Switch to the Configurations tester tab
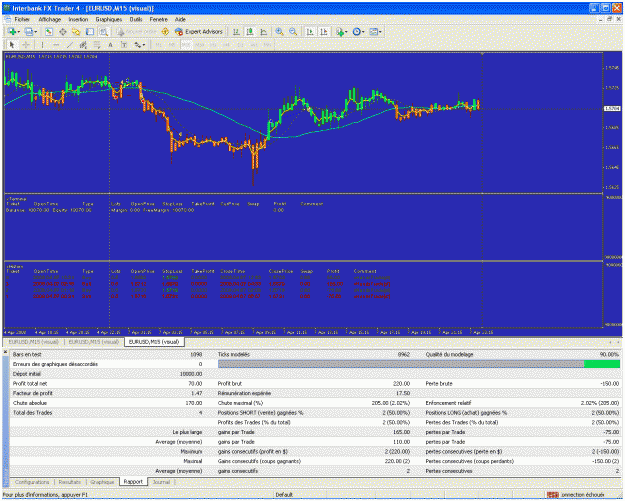The width and height of the screenshot is (625, 501). click(x=32, y=482)
